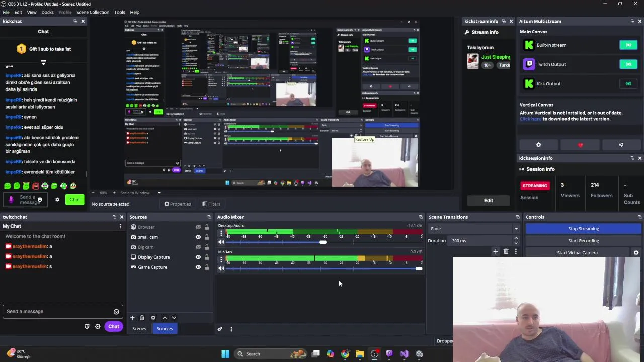Image resolution: width=644 pixels, height=362 pixels.
Task: Decrease duration with the down stepper
Action: [516, 243]
